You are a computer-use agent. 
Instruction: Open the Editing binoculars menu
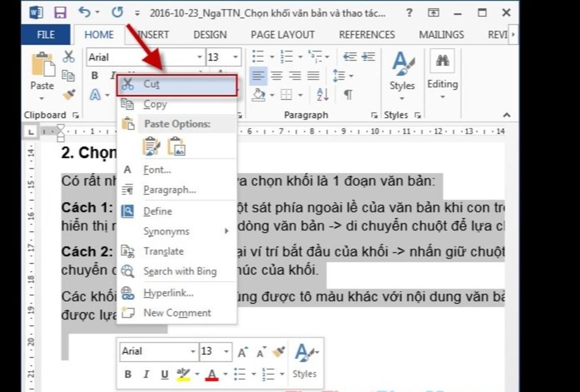(x=442, y=74)
